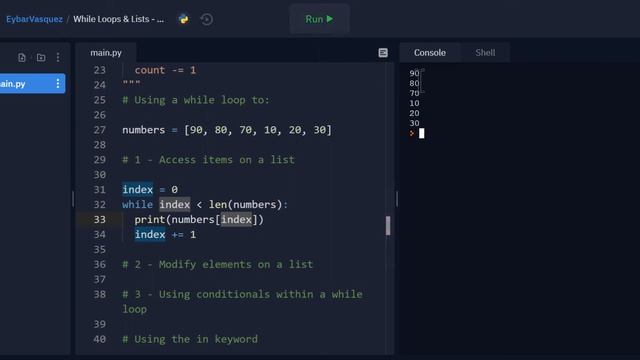
Task: Click comment '# Using the in keyword'
Action: pyautogui.click(x=190, y=339)
